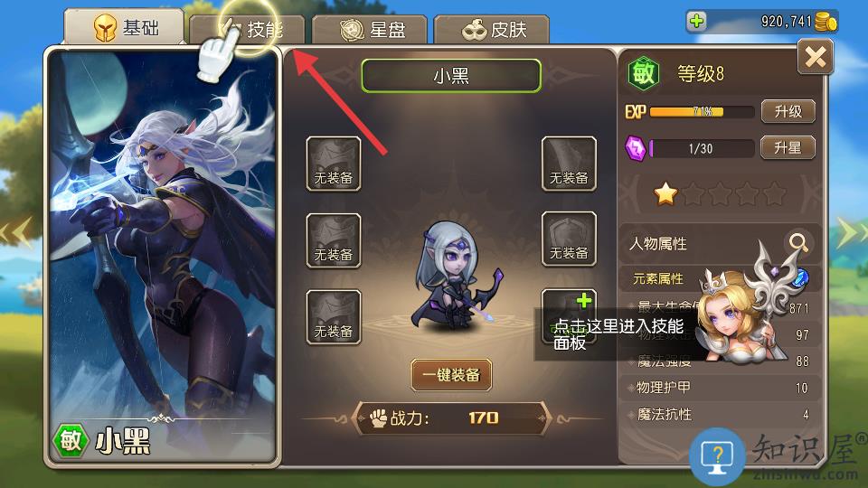The height and width of the screenshot is (488, 868).
Task: Click the green plus to add gold
Action: tap(696, 22)
